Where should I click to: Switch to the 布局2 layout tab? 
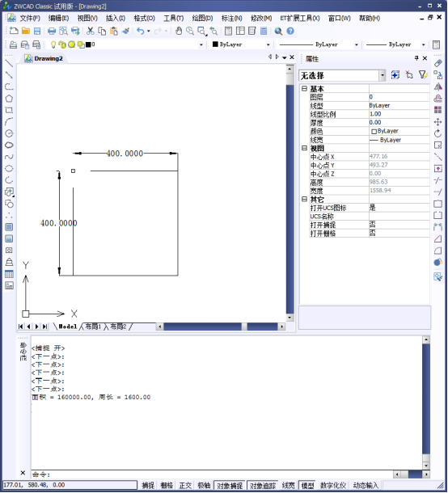tap(118, 327)
